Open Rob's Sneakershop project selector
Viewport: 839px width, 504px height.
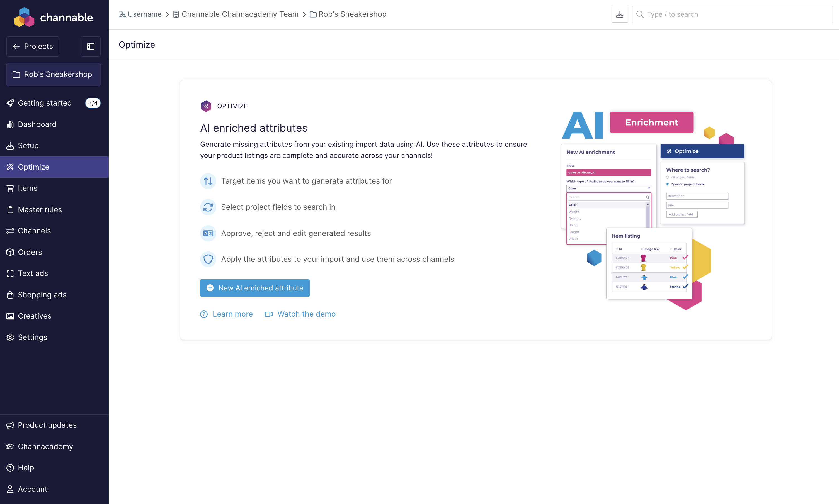[x=53, y=74]
